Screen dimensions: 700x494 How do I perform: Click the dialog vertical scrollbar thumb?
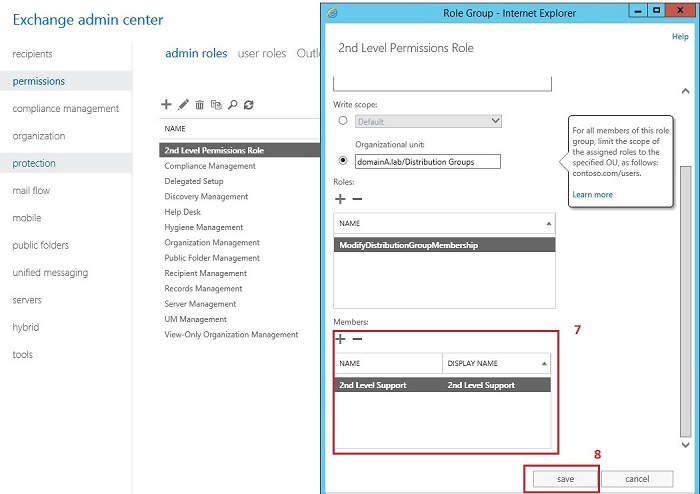(x=686, y=302)
